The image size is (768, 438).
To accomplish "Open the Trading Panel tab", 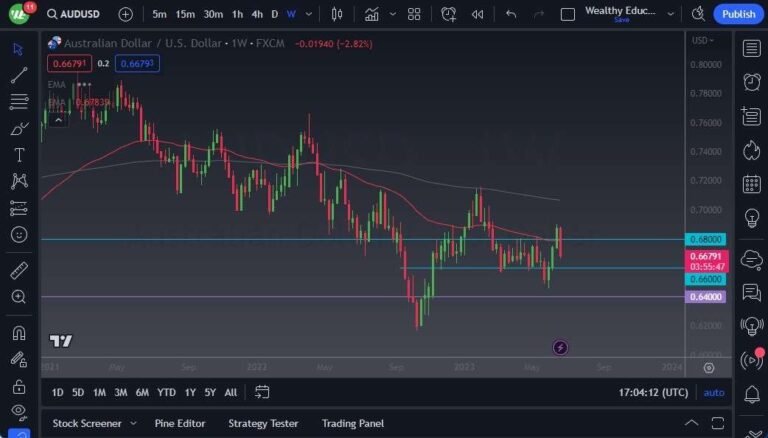I will coord(353,423).
